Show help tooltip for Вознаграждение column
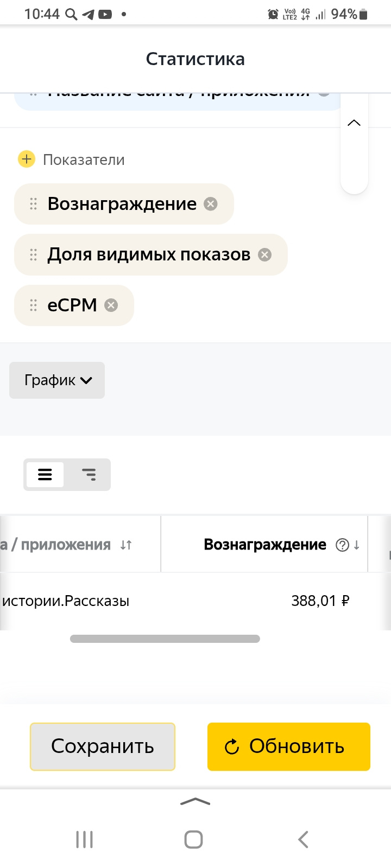The width and height of the screenshot is (391, 868). click(x=342, y=545)
